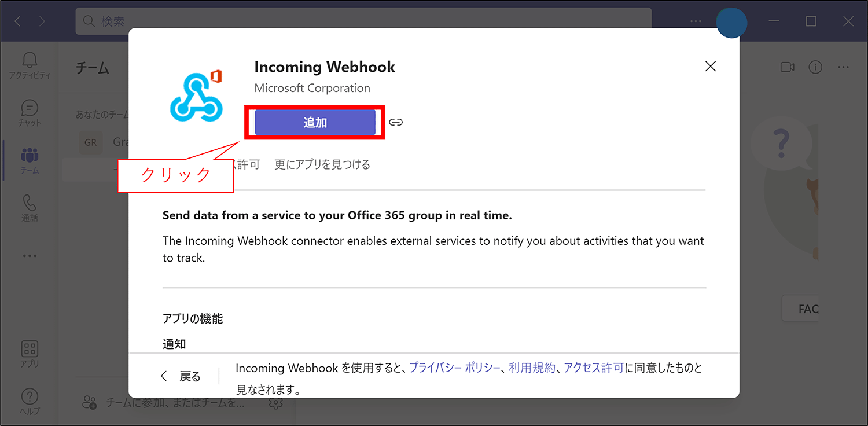Open アクティビティ in the left sidebar
Viewport: 868px width, 426px height.
pyautogui.click(x=30, y=65)
